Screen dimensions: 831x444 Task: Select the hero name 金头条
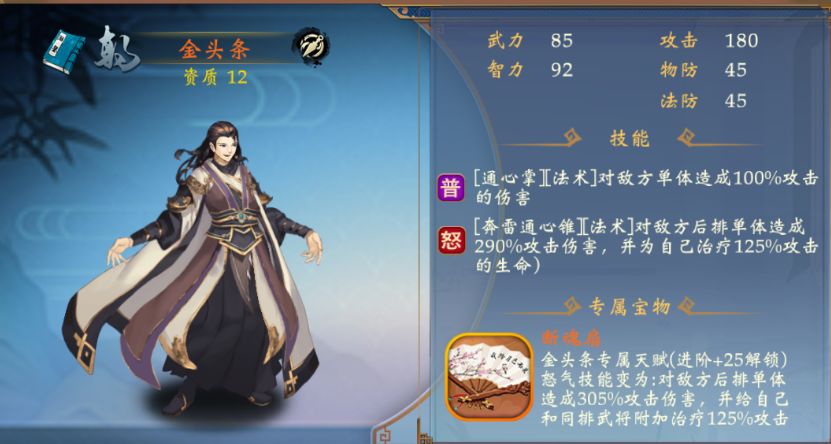pos(214,49)
